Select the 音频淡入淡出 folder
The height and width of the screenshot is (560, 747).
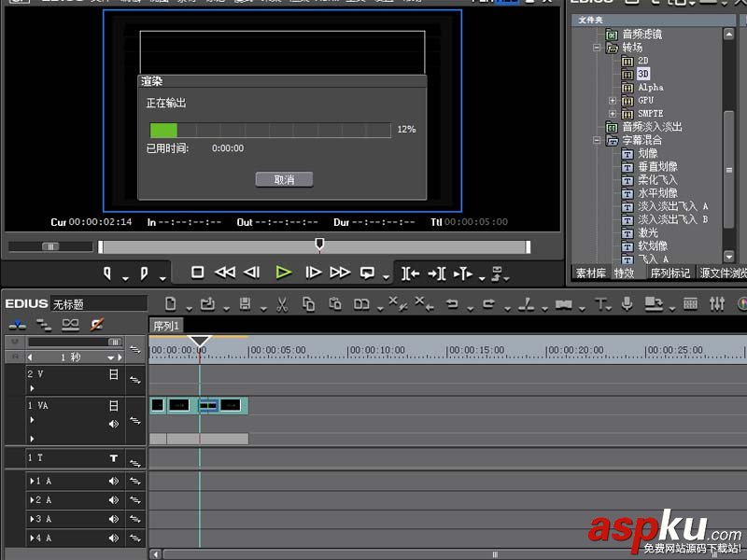pos(652,127)
